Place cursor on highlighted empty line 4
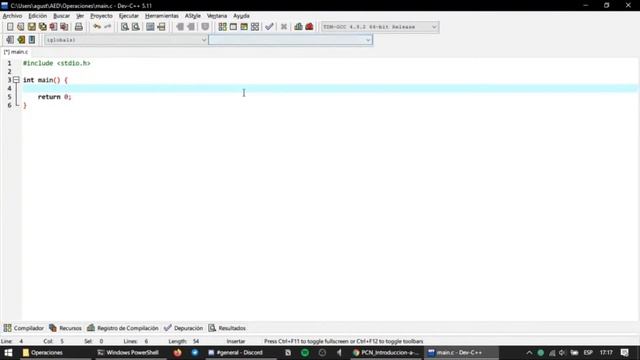 click(330, 88)
